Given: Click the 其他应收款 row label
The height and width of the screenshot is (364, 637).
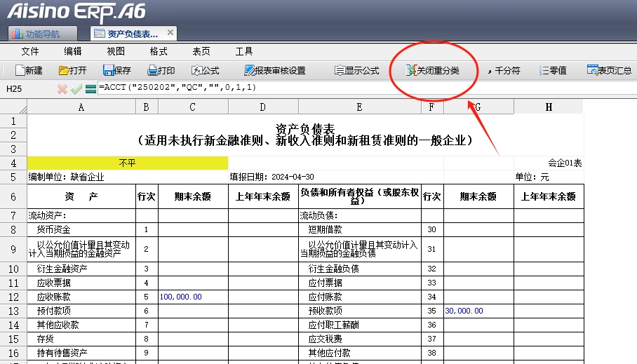Looking at the screenshot, I should pyautogui.click(x=58, y=325).
